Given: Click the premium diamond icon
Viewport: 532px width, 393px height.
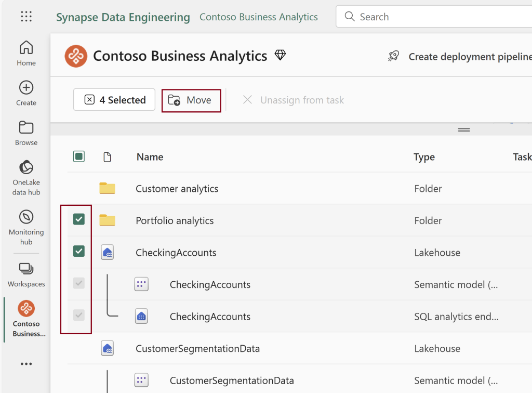Looking at the screenshot, I should click(280, 55).
